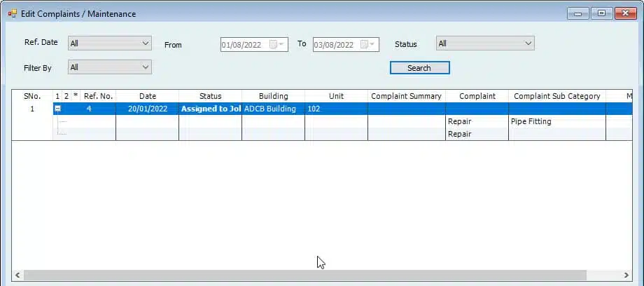Open the To date calendar picker

(368, 44)
